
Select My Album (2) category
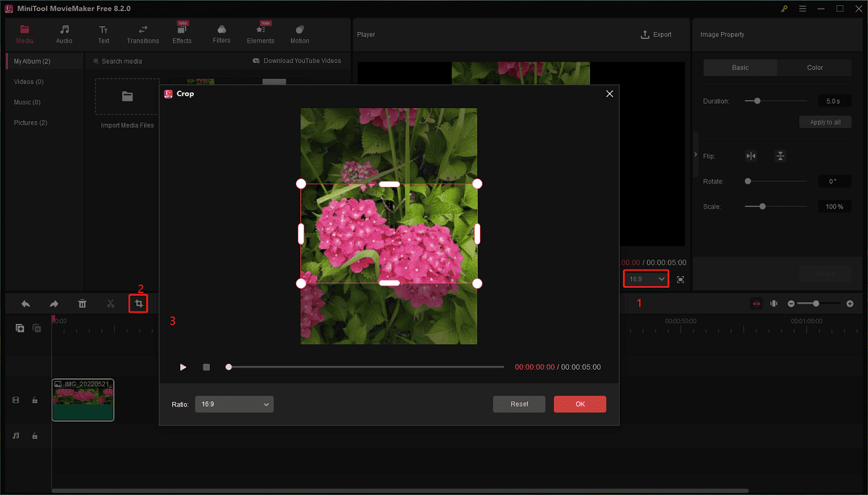coord(45,61)
